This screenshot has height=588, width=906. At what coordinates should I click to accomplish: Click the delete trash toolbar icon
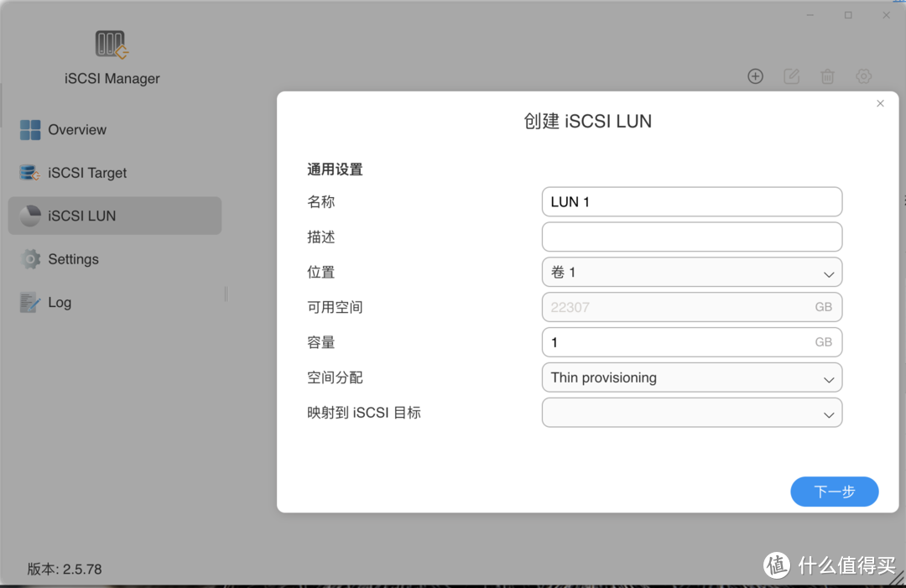pos(827,76)
